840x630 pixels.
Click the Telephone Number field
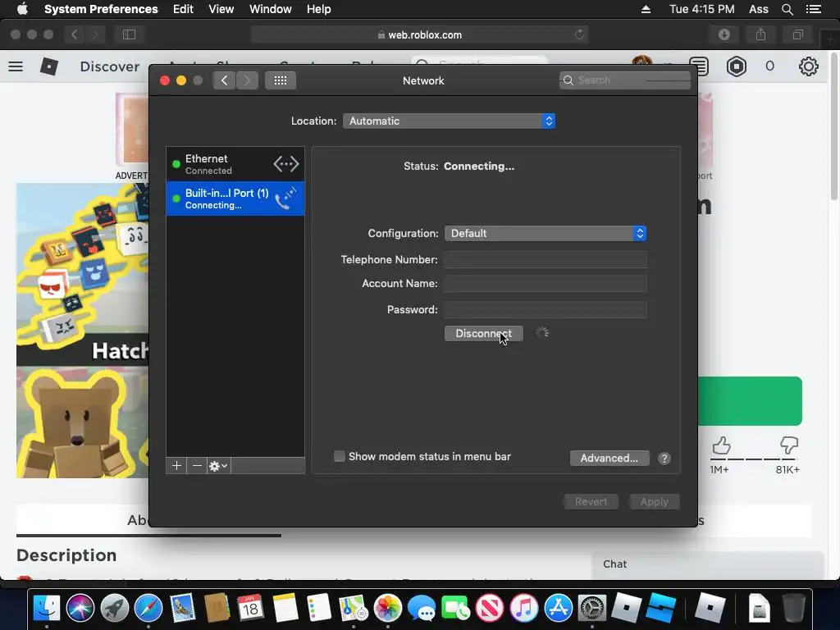[x=546, y=260]
